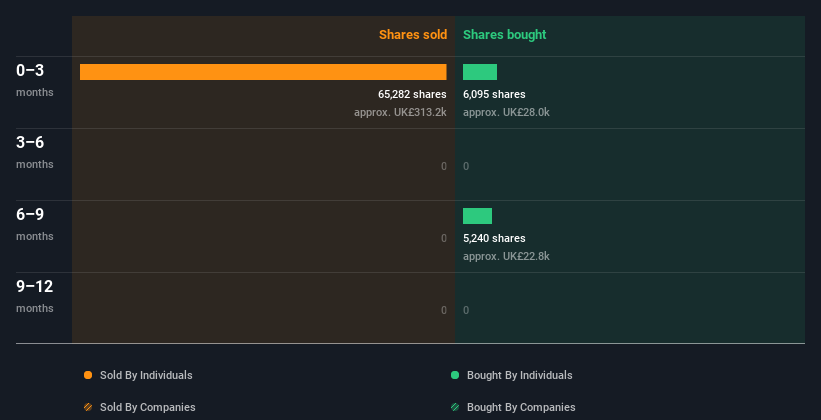
Task: Click the bought zero in 9–12 months row
Action: point(466,310)
